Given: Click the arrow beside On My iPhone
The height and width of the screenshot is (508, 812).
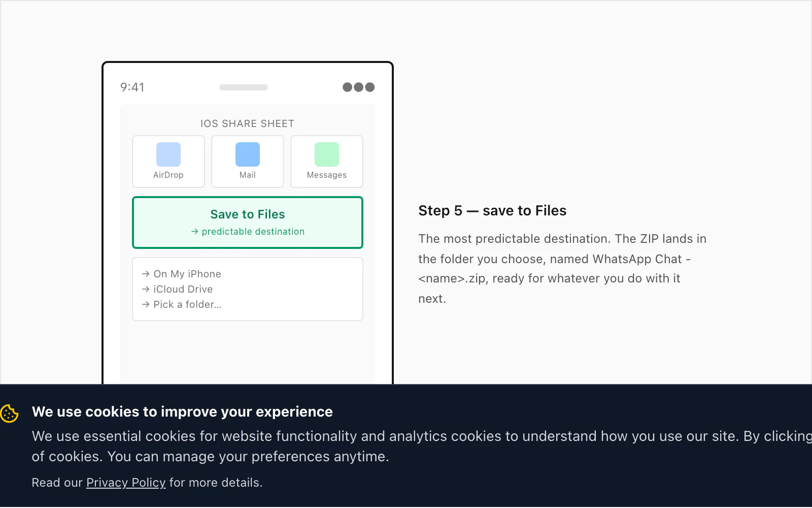Looking at the screenshot, I should click(146, 274).
